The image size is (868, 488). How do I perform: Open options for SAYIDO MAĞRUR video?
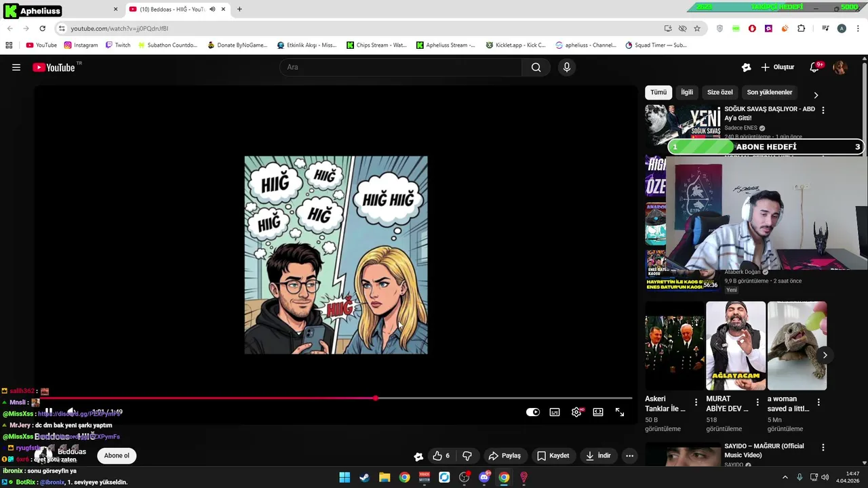[823, 447]
